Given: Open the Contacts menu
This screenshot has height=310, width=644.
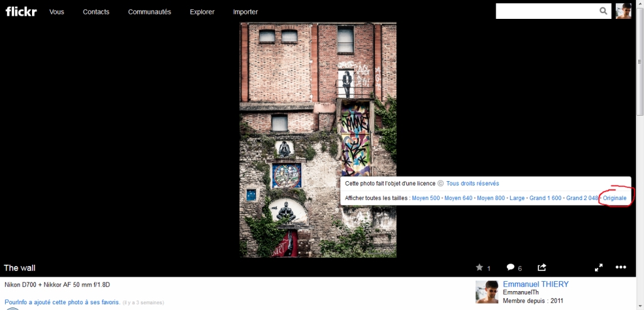Looking at the screenshot, I should click(96, 12).
